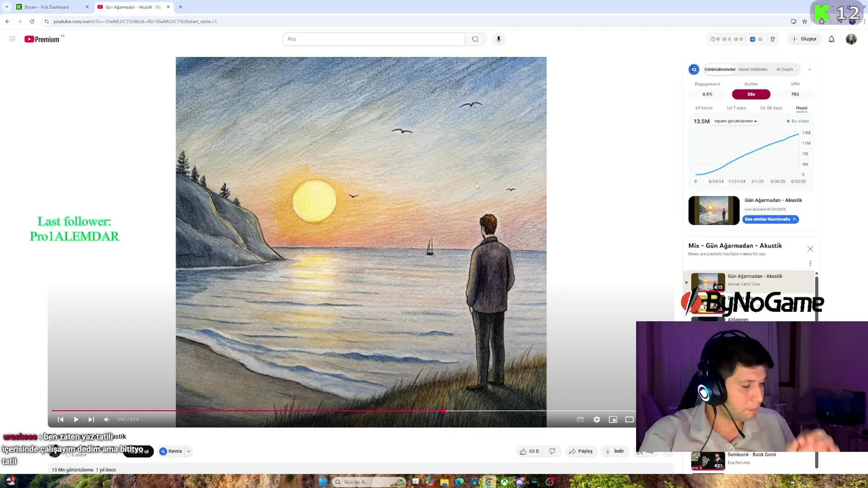The width and height of the screenshot is (868, 488).
Task: Select the 24 hours range
Action: point(704,108)
